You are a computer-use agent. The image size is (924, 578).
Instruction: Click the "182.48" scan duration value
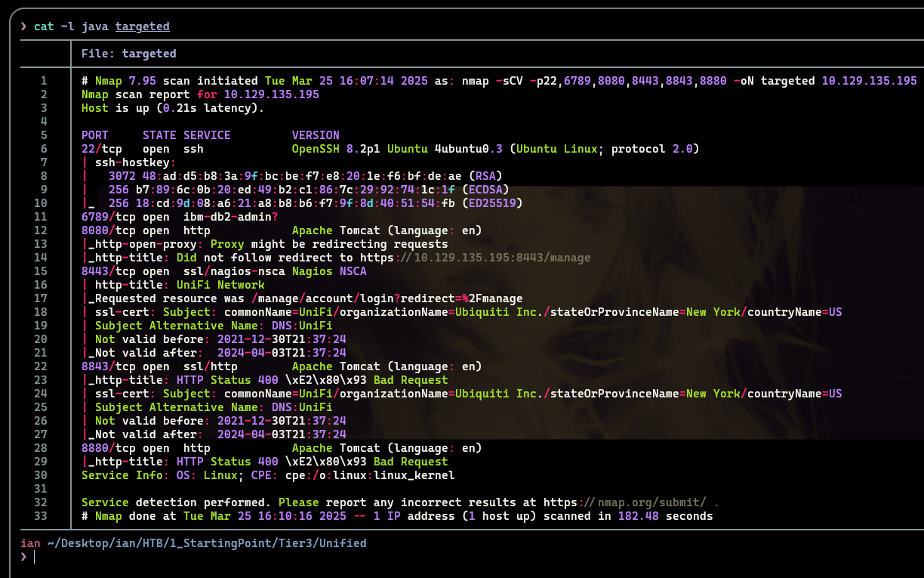[x=638, y=516]
